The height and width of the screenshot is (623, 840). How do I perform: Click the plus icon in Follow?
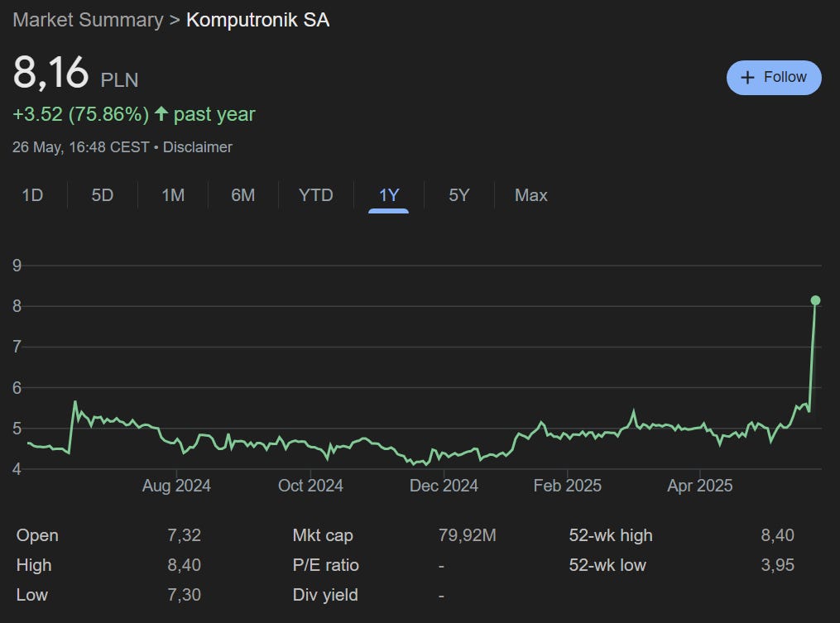tap(747, 78)
